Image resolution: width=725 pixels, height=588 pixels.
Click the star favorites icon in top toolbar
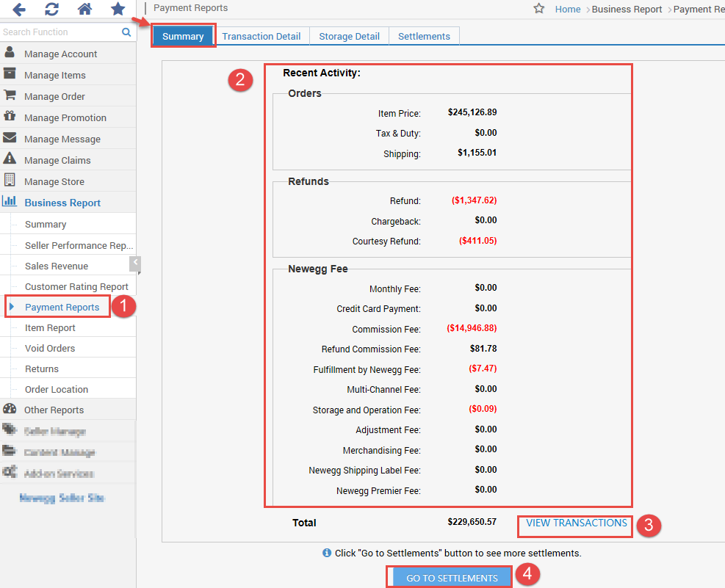coord(118,10)
